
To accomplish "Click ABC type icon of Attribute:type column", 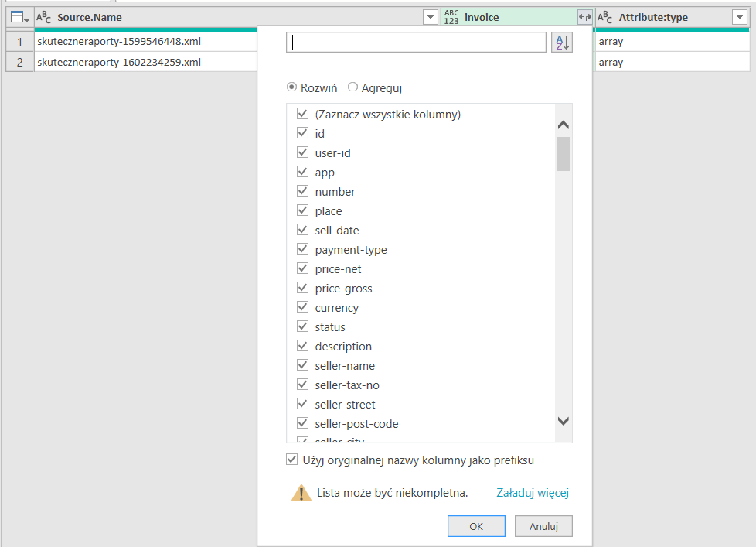I will 605,17.
